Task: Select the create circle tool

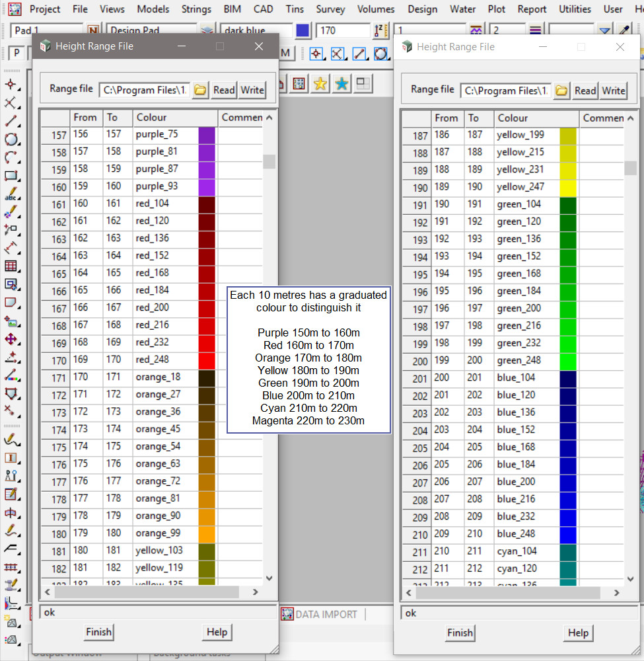Action: click(11, 139)
